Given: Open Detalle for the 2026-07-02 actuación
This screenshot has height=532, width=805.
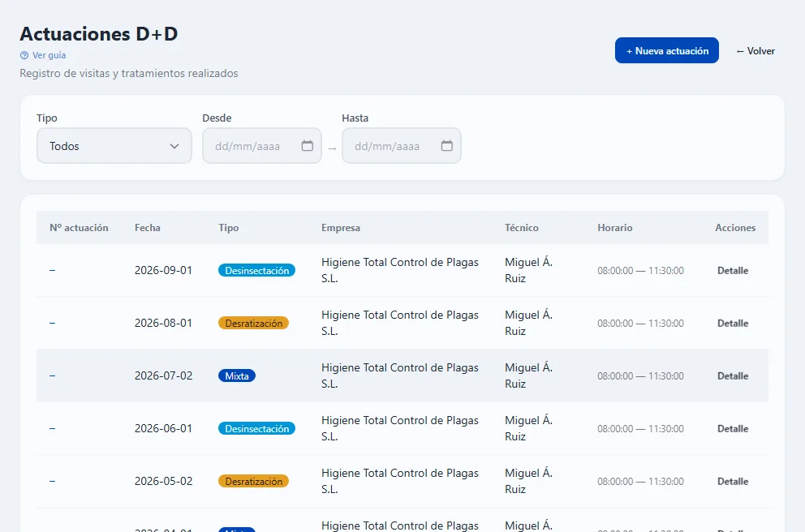Looking at the screenshot, I should 733,376.
